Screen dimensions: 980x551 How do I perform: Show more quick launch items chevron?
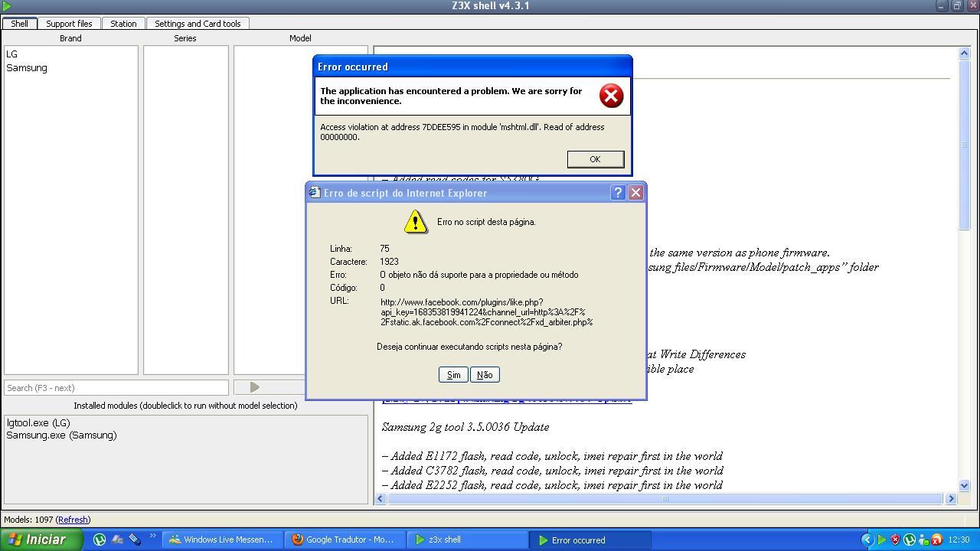point(152,536)
